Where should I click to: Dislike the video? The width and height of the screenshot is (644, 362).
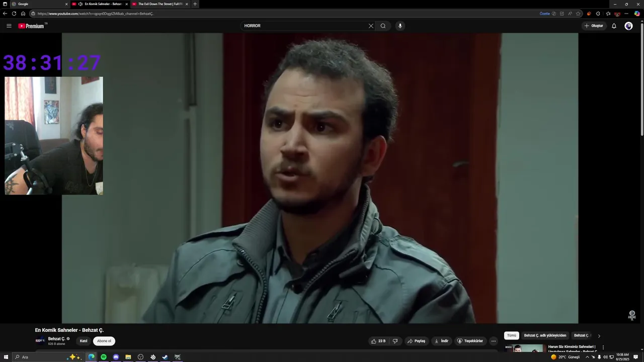pos(395,341)
